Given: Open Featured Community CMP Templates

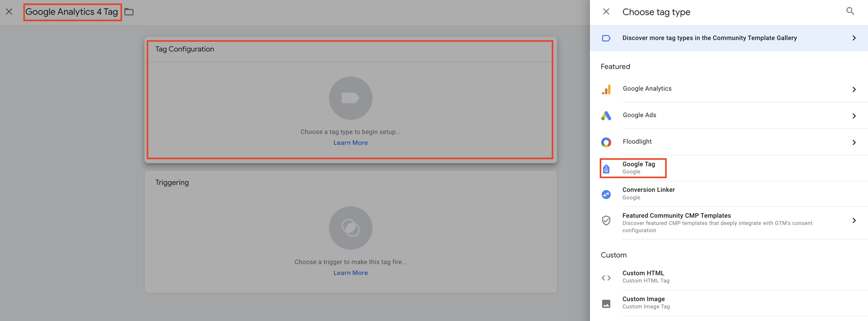Looking at the screenshot, I should point(729,223).
